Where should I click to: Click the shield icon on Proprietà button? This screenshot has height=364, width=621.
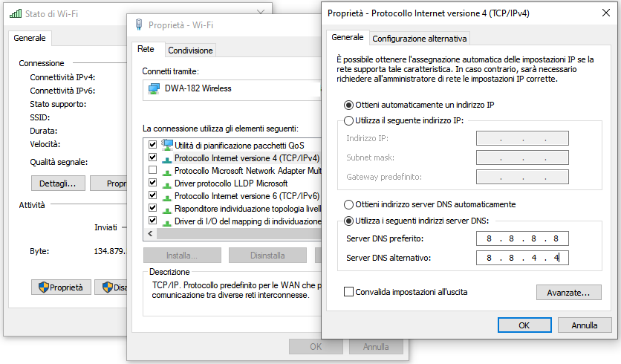coord(43,287)
